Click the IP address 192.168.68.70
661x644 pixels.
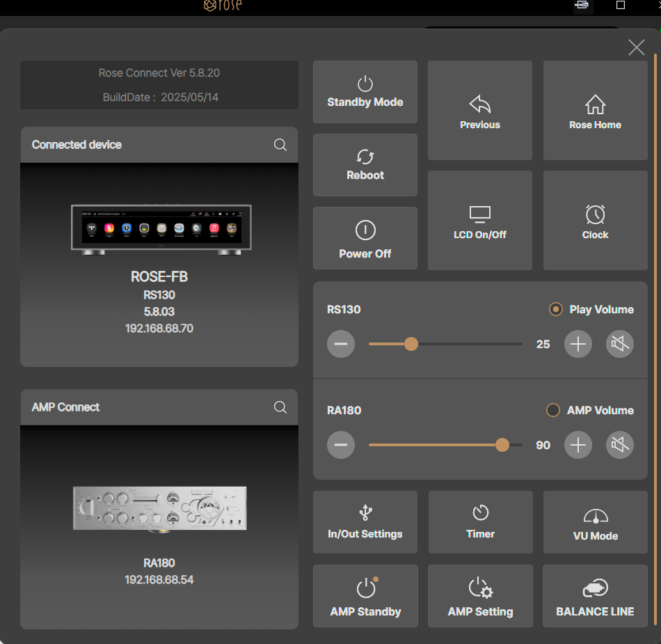pos(159,329)
